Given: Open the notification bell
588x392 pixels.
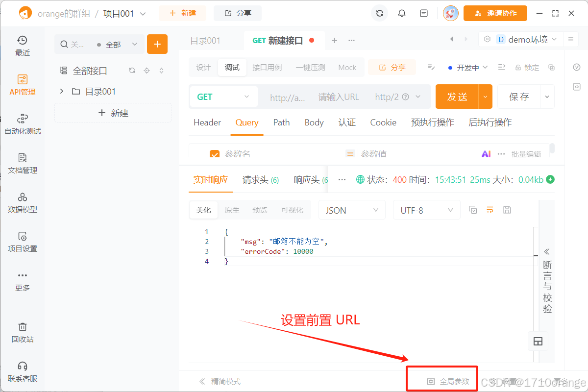Looking at the screenshot, I should (x=402, y=13).
